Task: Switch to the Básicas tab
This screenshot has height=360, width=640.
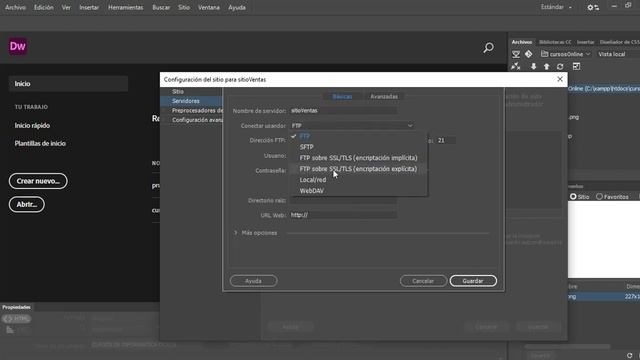Action: pos(342,97)
